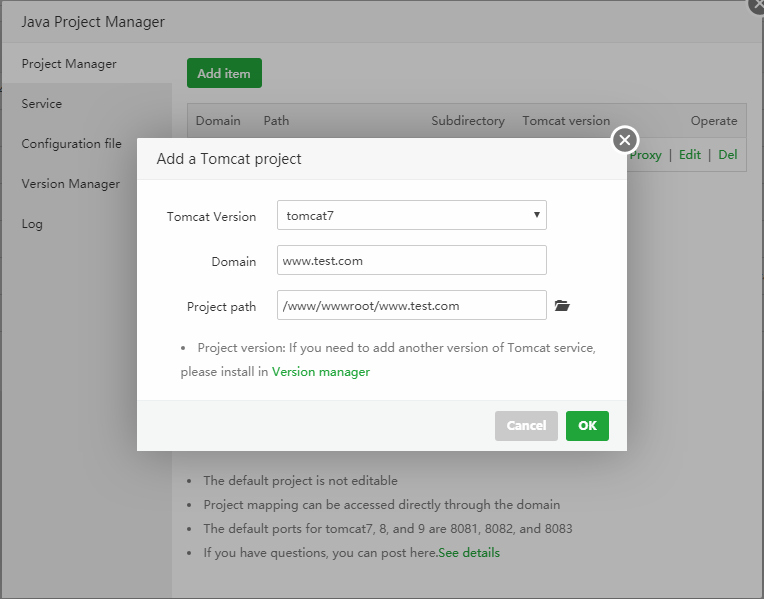Image resolution: width=764 pixels, height=599 pixels.
Task: Open folder browser for Project path
Action: tap(562, 306)
